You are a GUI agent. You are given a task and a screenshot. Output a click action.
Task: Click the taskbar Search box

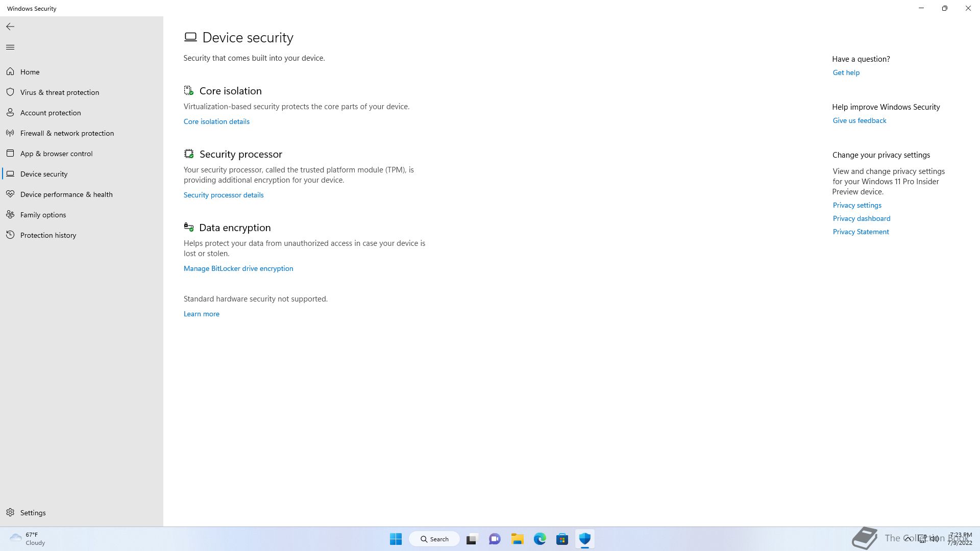coord(434,539)
